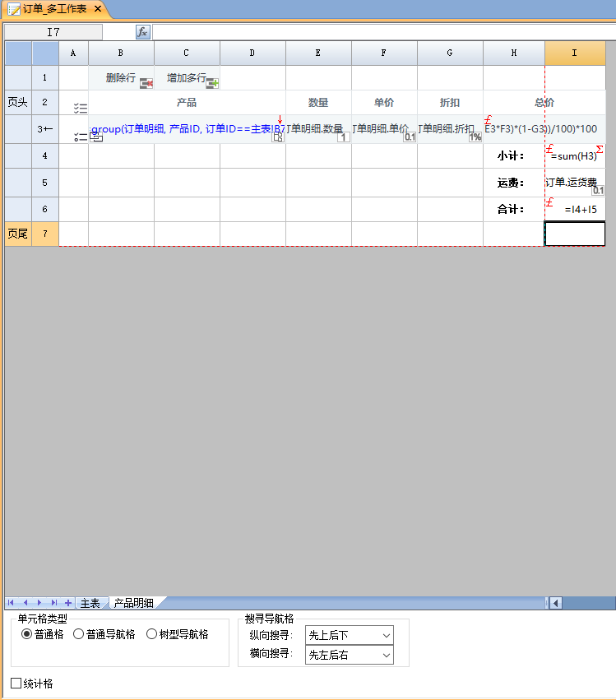Click the list icon in row 2
The image size is (616, 700).
click(x=80, y=108)
